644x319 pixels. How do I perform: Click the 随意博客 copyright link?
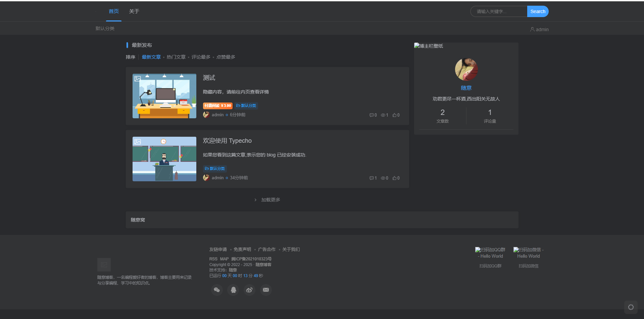(x=263, y=265)
